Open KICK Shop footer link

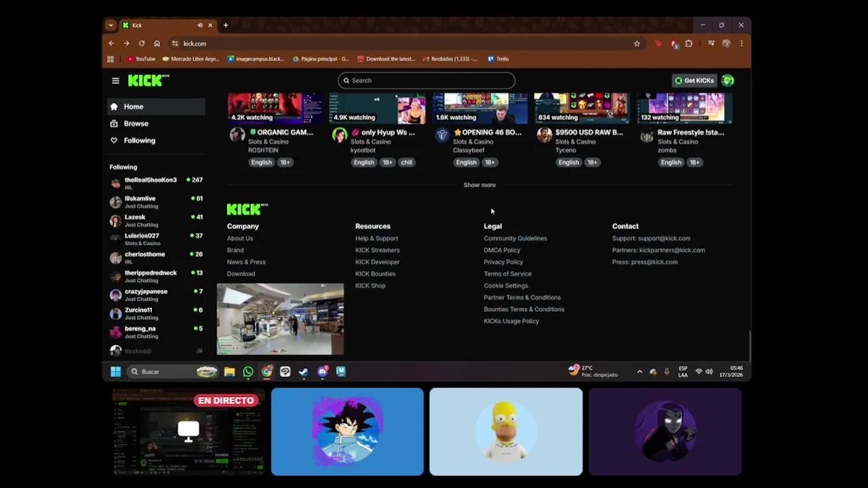[370, 286]
